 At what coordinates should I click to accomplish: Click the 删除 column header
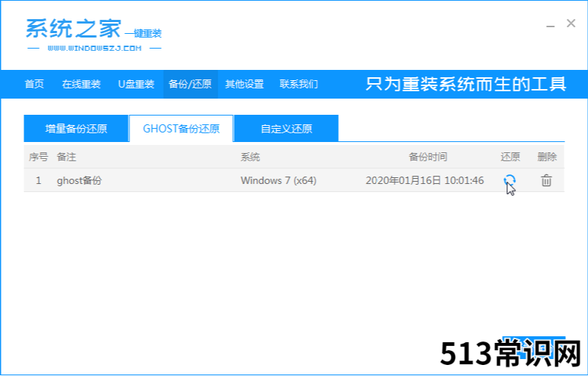point(547,157)
